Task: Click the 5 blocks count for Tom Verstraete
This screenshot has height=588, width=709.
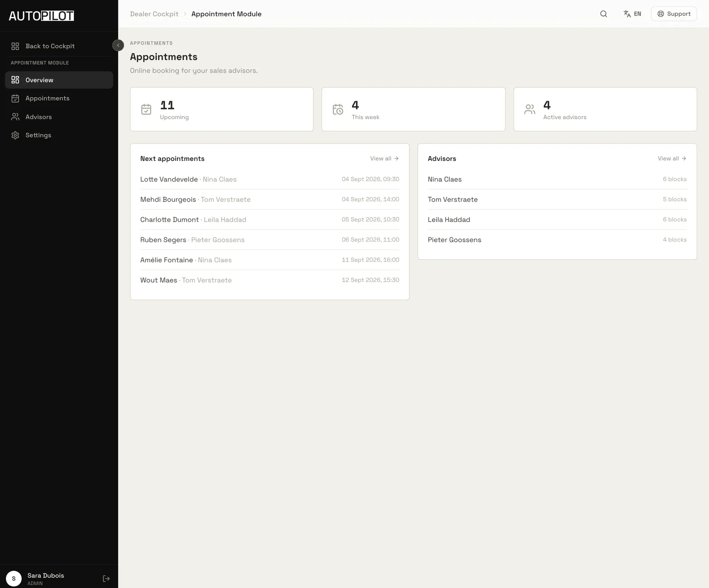Action: click(675, 199)
